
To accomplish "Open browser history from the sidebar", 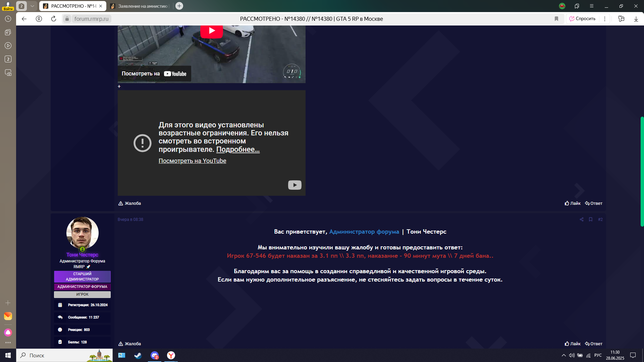I will (x=8, y=19).
